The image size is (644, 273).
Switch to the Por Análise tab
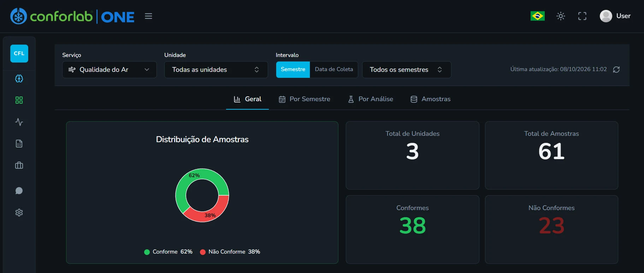click(x=371, y=99)
